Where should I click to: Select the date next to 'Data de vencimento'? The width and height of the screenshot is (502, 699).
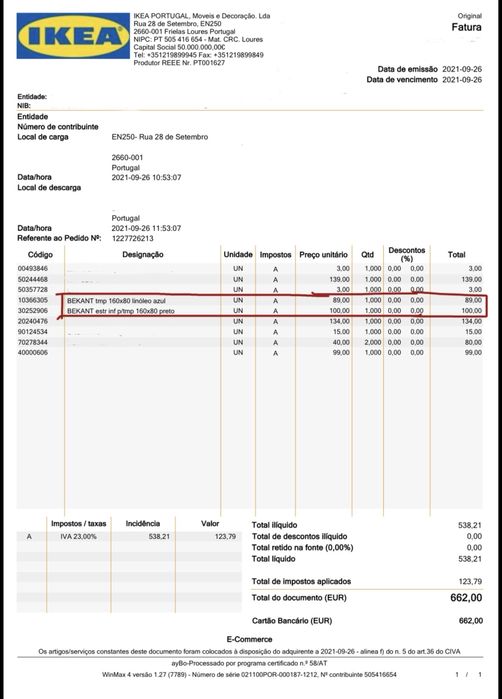click(462, 80)
